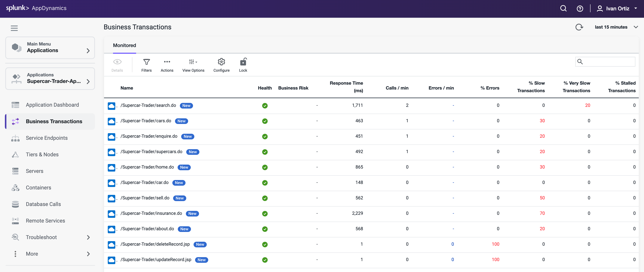Click health status icon for insurance.do

265,214
